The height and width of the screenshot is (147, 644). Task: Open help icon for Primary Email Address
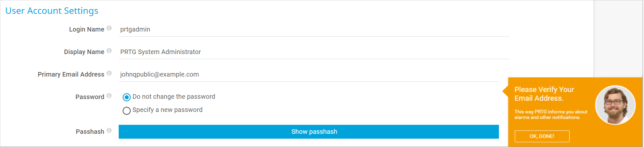pyautogui.click(x=109, y=73)
